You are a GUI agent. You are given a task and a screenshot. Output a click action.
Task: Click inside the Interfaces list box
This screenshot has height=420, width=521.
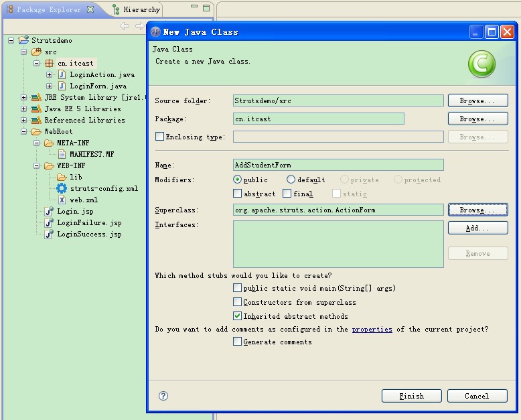click(x=338, y=244)
